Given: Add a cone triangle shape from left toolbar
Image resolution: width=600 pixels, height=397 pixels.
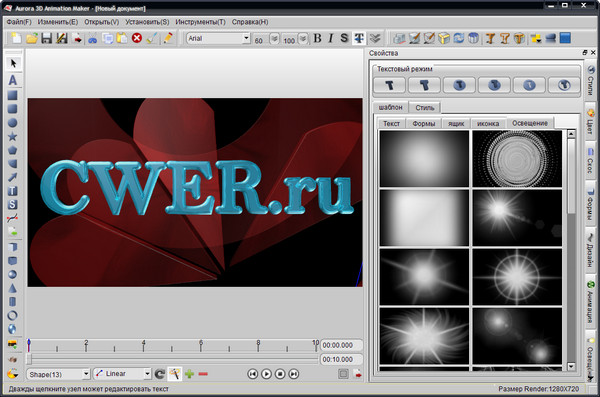Looking at the screenshot, I should click(13, 288).
